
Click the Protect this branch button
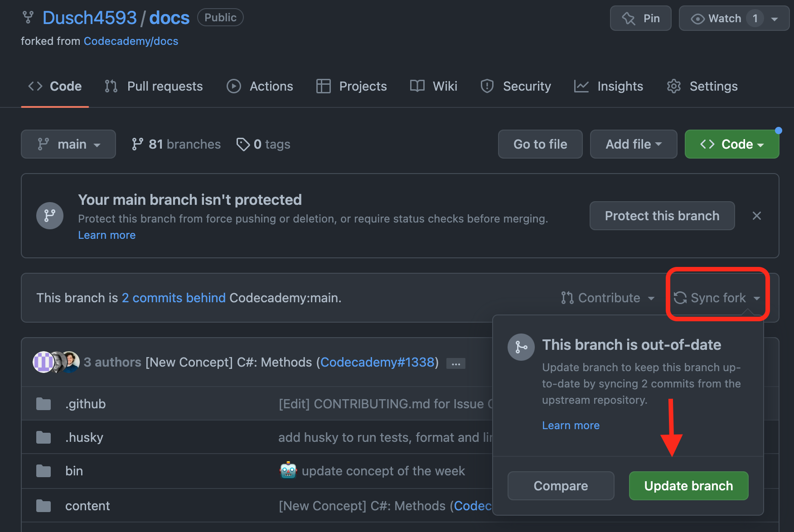662,216
